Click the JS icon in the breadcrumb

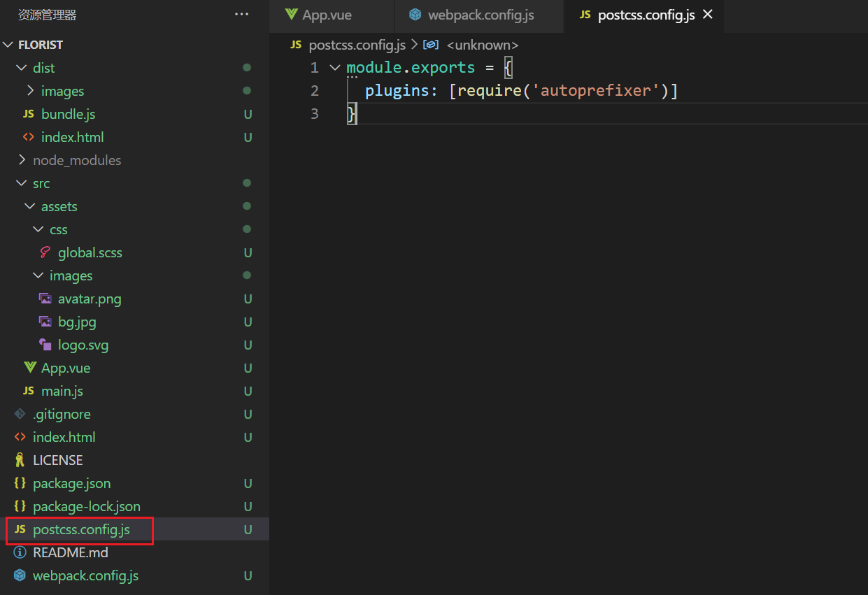pos(296,45)
